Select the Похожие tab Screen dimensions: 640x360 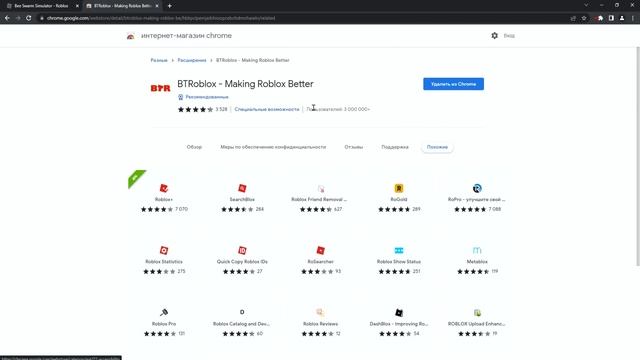(437, 147)
